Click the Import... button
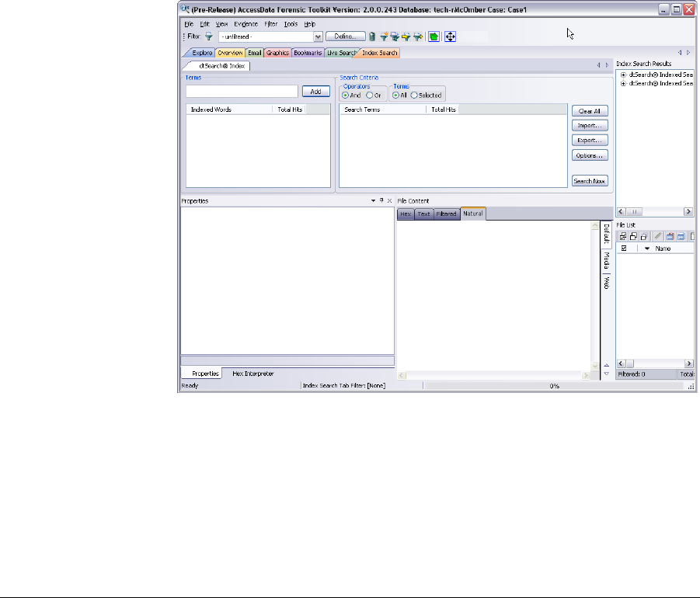This screenshot has height=598, width=700. coord(590,125)
